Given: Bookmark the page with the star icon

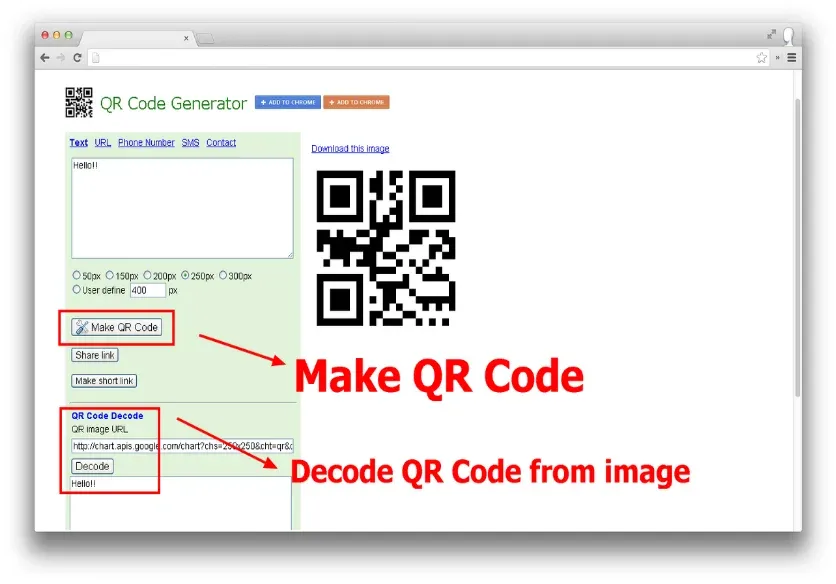Looking at the screenshot, I should pyautogui.click(x=761, y=58).
